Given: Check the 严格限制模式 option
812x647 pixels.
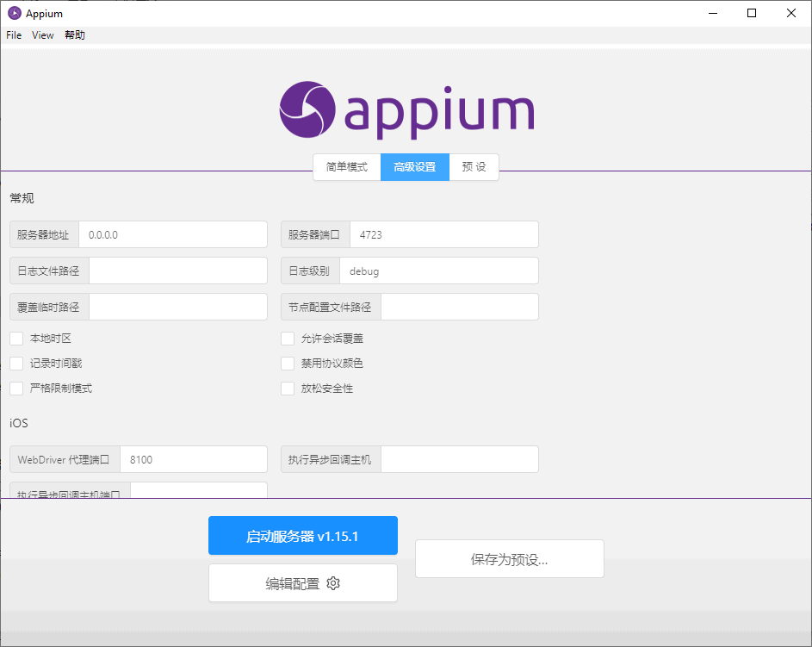Looking at the screenshot, I should click(x=16, y=389).
